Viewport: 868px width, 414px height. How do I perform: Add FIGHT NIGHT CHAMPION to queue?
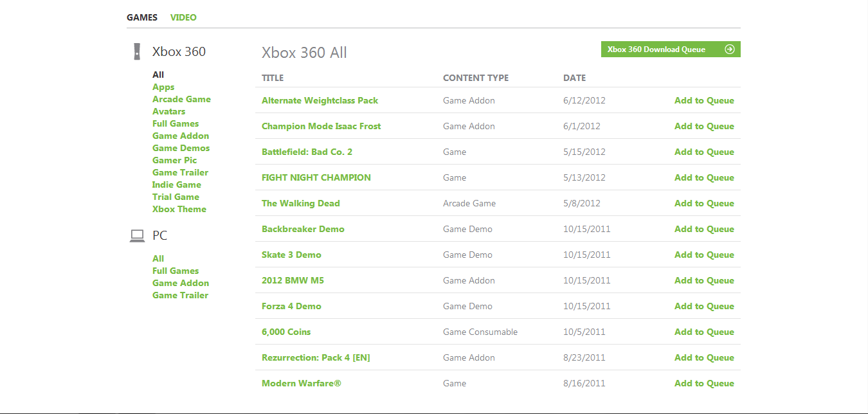[x=704, y=177]
